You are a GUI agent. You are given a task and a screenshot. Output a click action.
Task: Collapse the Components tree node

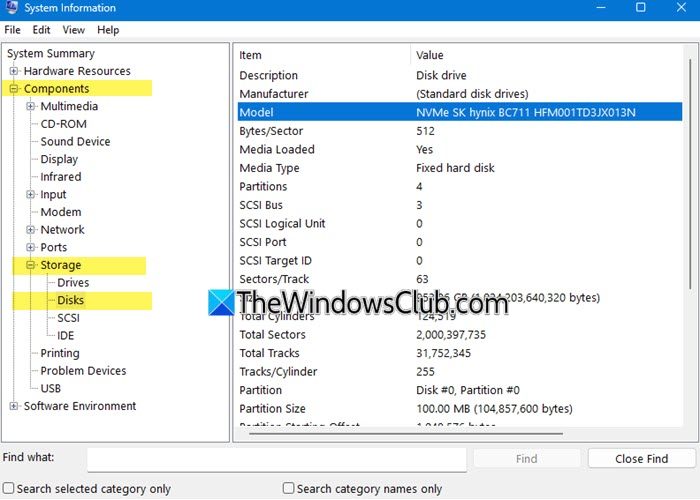[14, 89]
